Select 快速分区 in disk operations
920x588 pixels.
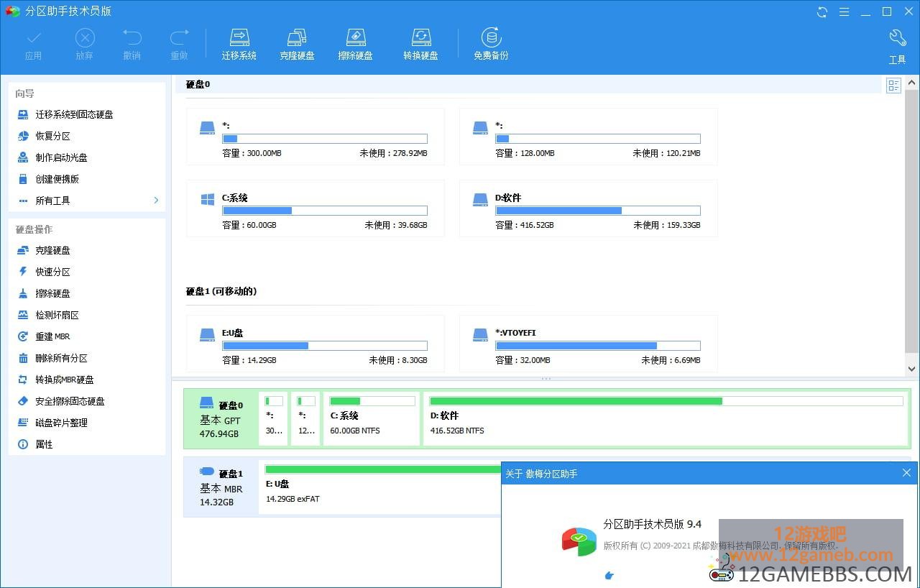(x=53, y=272)
